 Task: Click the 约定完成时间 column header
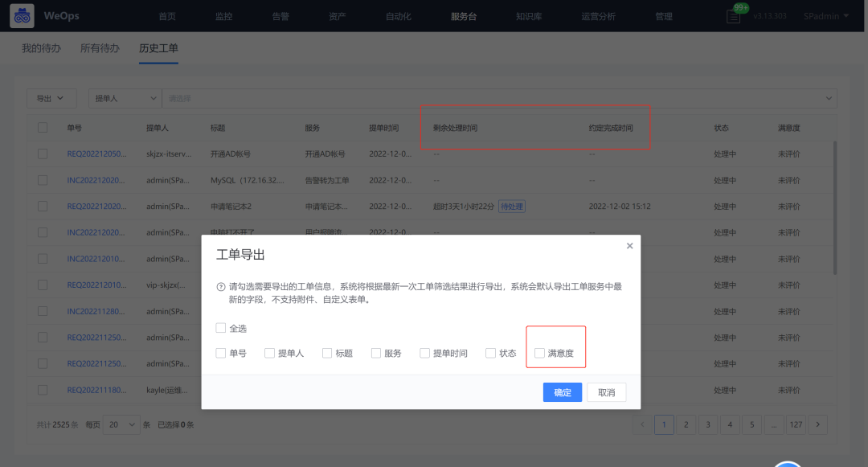pos(611,128)
